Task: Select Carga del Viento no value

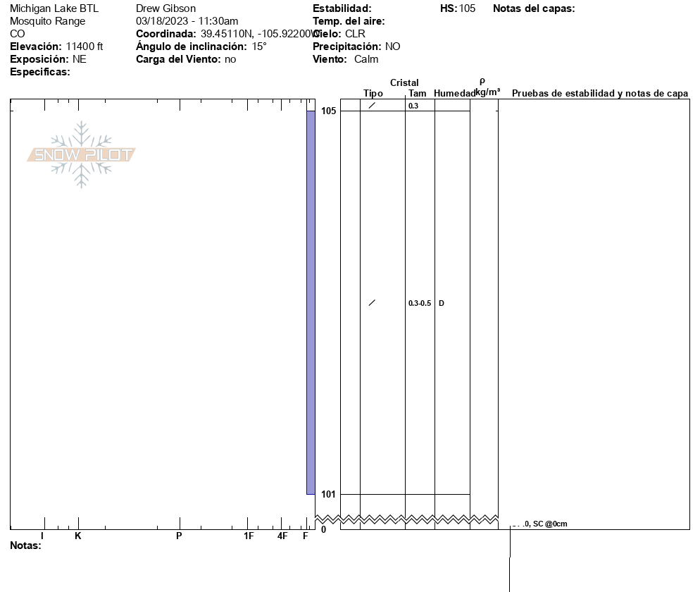Action: pos(230,59)
